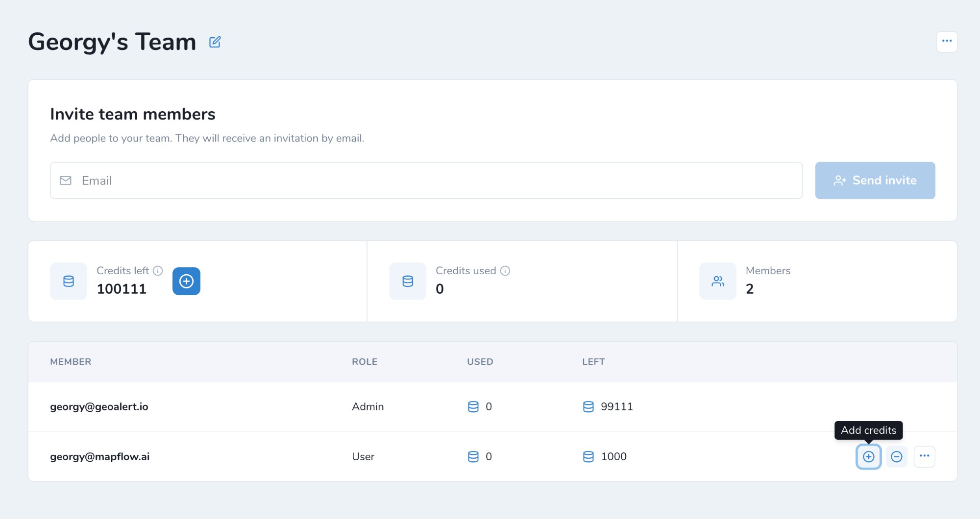Click used credits icon in georgy@mapflow.ai row
This screenshot has height=519, width=980.
[473, 457]
